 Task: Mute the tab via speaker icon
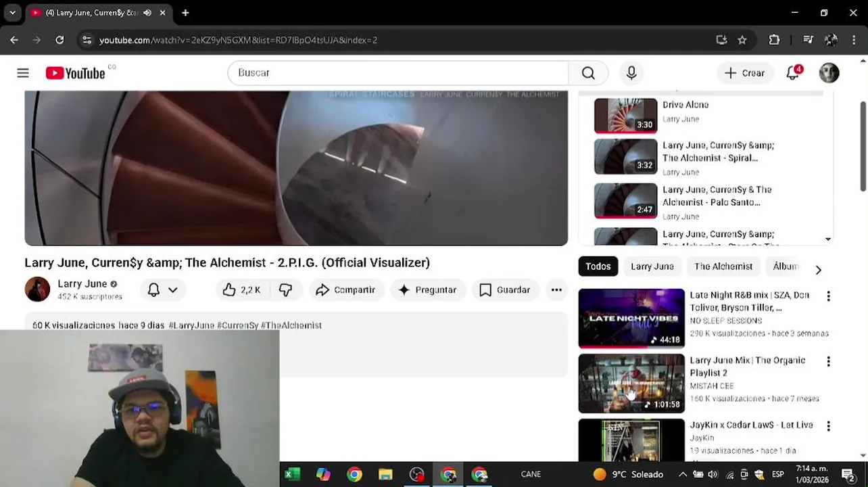tap(147, 13)
